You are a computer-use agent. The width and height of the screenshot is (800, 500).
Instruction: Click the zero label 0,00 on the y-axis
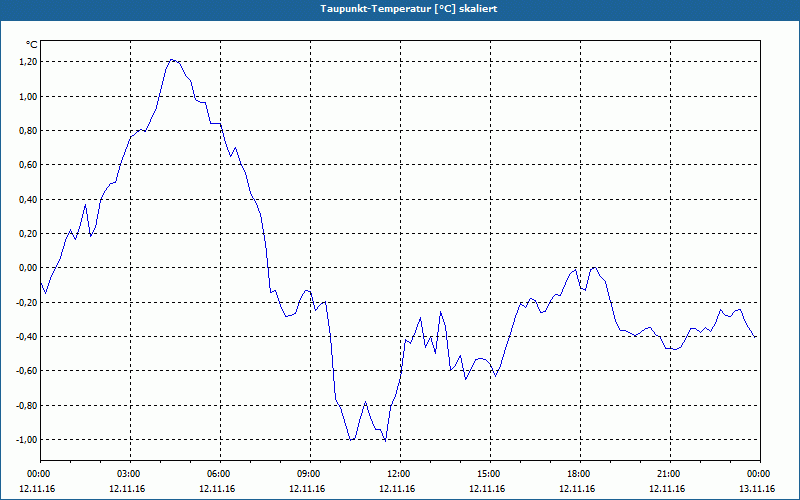[x=28, y=268]
